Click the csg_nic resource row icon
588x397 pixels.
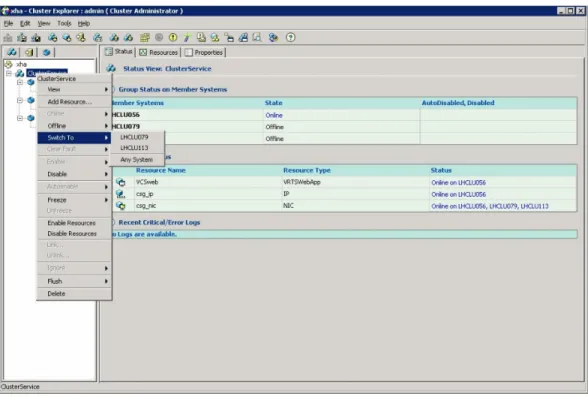click(121, 205)
